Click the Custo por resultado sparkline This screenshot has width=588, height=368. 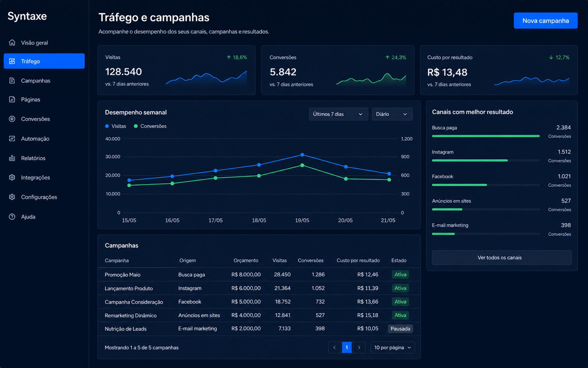532,81
